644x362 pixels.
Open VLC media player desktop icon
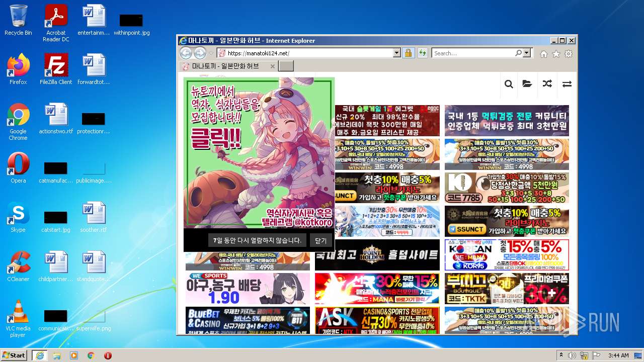pos(18,319)
